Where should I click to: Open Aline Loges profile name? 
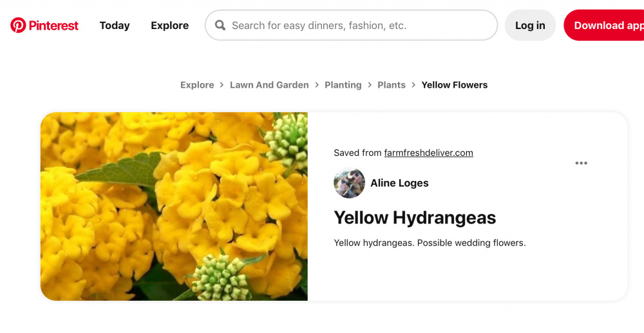[x=399, y=183]
